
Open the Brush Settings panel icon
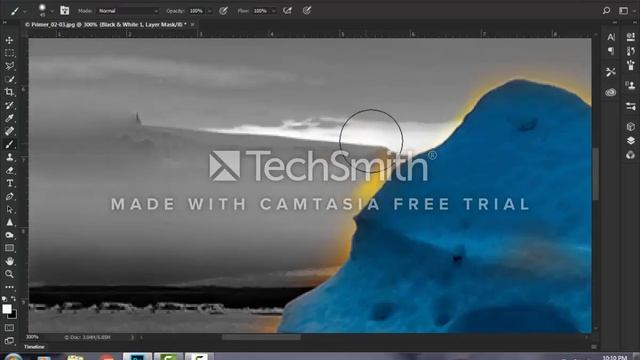(631, 37)
